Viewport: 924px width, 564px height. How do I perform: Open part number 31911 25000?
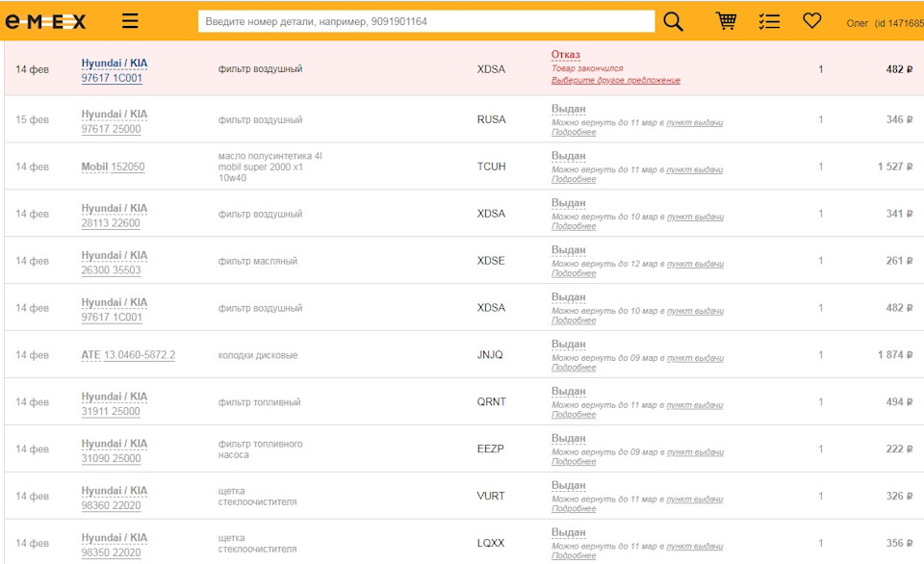coord(111,411)
